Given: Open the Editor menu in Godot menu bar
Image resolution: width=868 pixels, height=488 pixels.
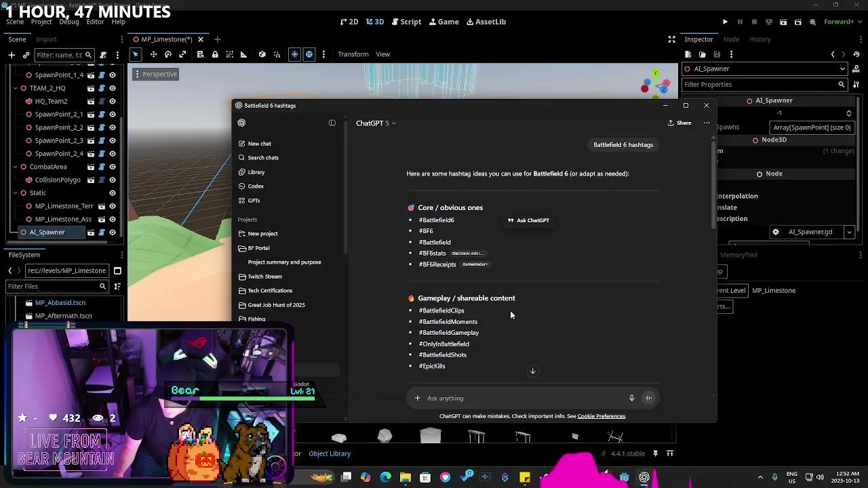Looking at the screenshot, I should pos(95,22).
